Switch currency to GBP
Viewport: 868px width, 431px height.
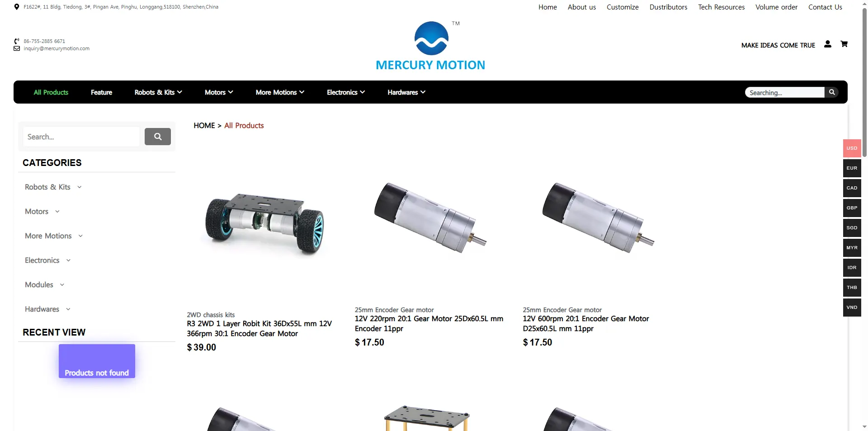(852, 208)
